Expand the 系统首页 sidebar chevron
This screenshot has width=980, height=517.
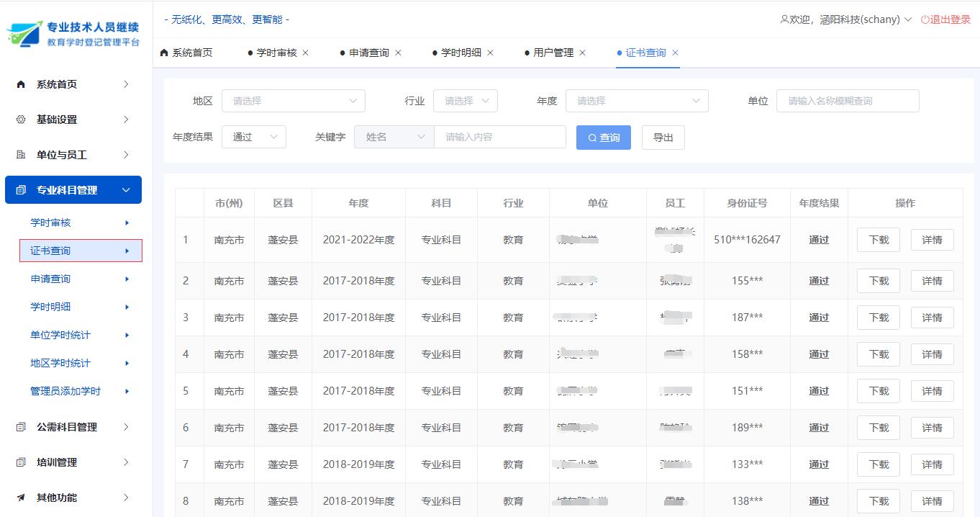click(126, 84)
